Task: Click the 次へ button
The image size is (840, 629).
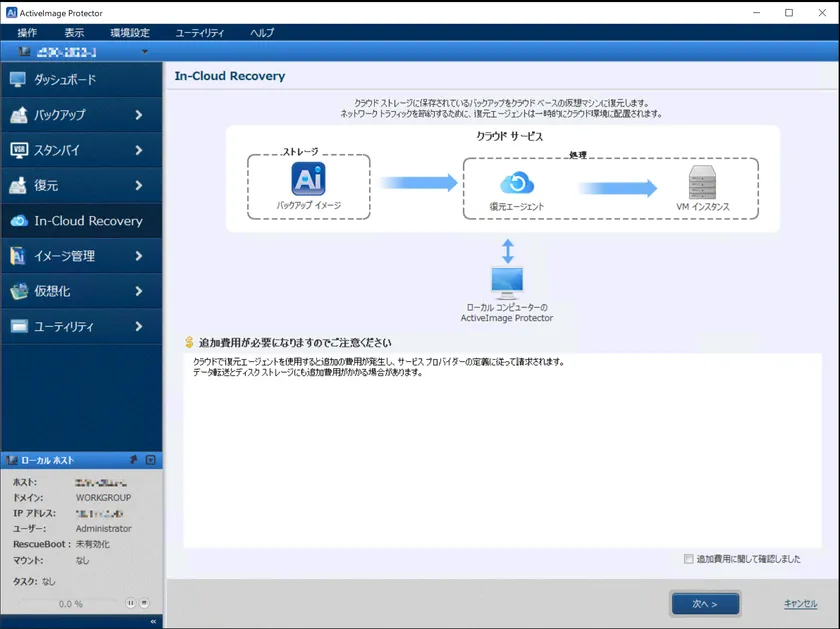Action: (x=705, y=604)
